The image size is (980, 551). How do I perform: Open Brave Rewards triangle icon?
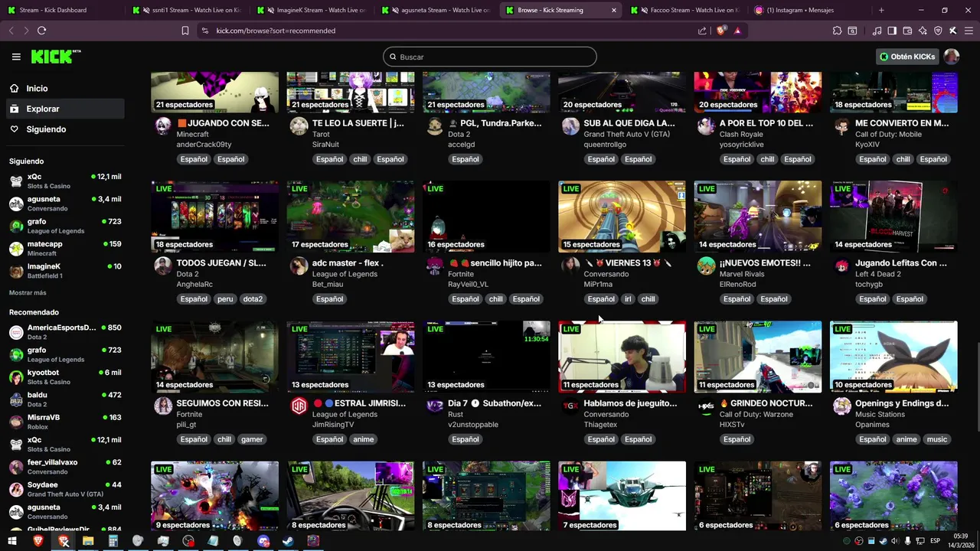point(737,31)
